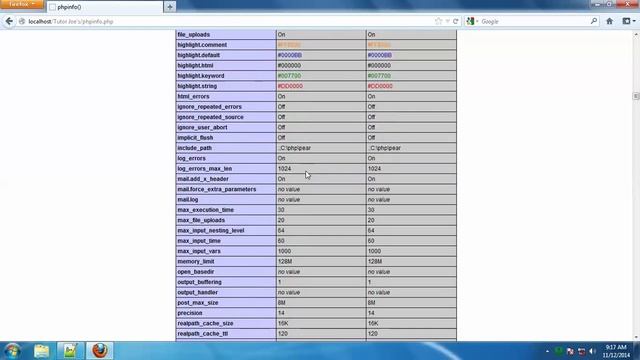Click the ignore_repeated_errors directive name
The image size is (640, 360).
(x=209, y=107)
